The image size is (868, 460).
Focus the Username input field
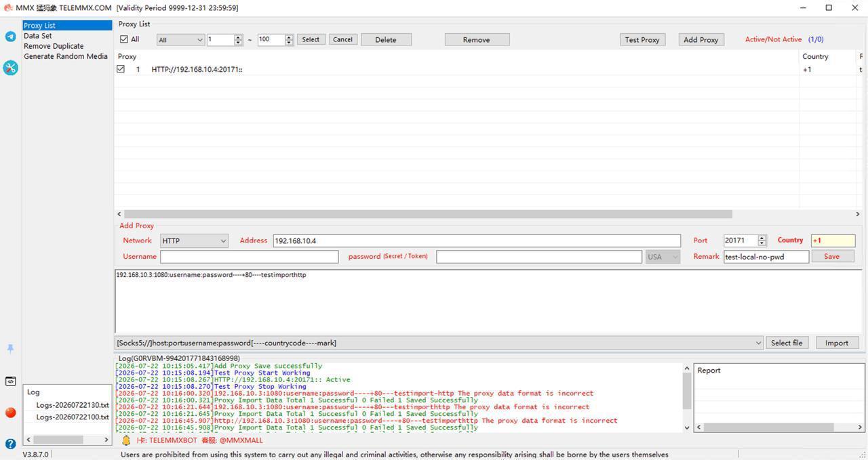[249, 257]
